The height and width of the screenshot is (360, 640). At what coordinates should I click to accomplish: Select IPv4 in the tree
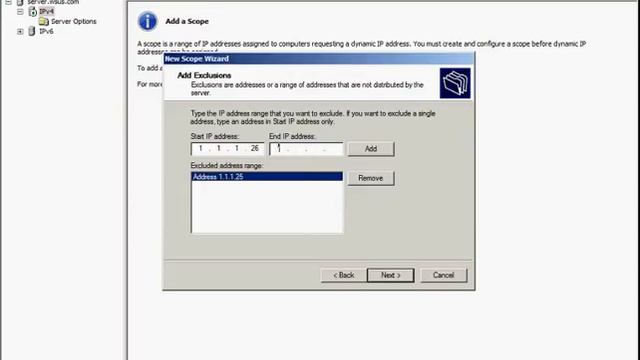[46, 11]
